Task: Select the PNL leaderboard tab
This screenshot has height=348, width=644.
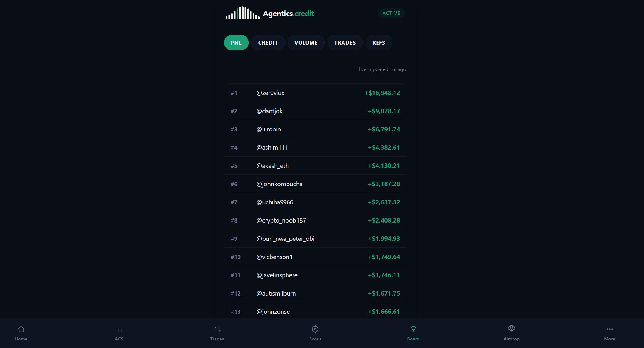Action: point(236,43)
